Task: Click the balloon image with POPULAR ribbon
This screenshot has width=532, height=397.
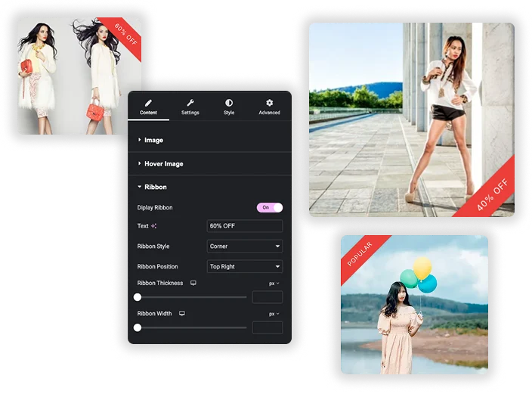Action: click(414, 305)
